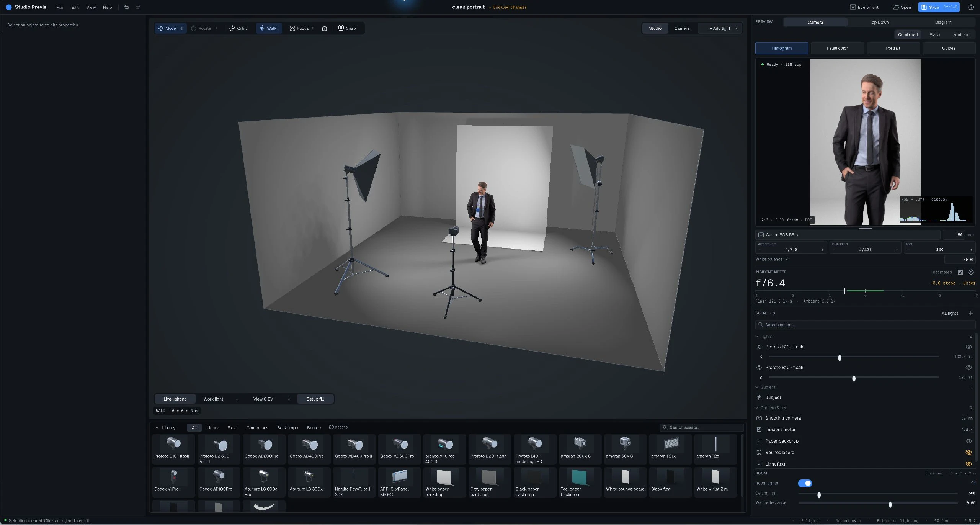Hide the Profoto B10 flash at 125 Ws
The height and width of the screenshot is (525, 980).
(x=969, y=368)
